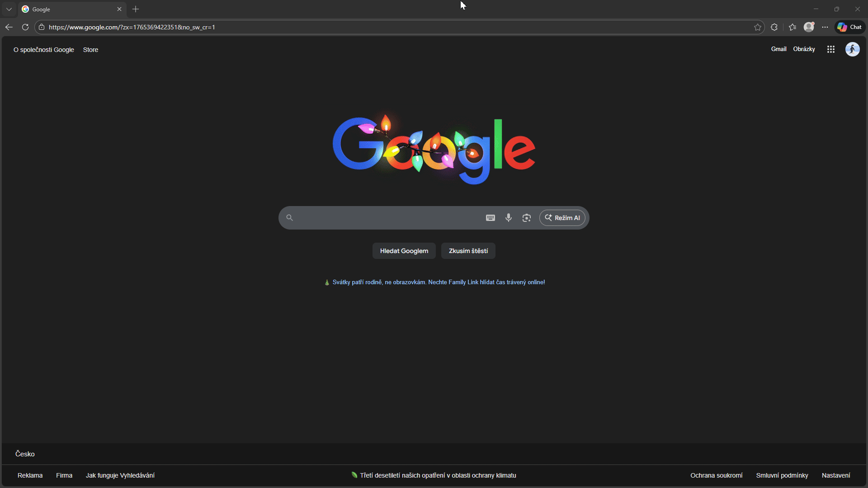Navigate back with the arrow icon
This screenshot has height=488, width=868.
[x=9, y=27]
